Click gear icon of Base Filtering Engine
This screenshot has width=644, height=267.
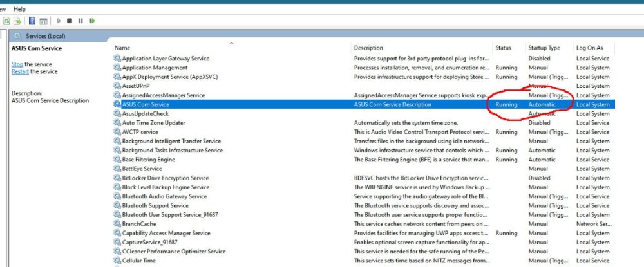click(x=117, y=160)
